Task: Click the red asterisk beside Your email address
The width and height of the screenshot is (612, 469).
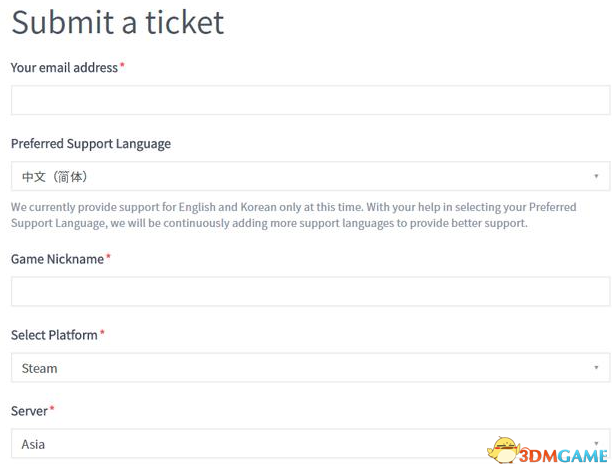Action: [122, 65]
